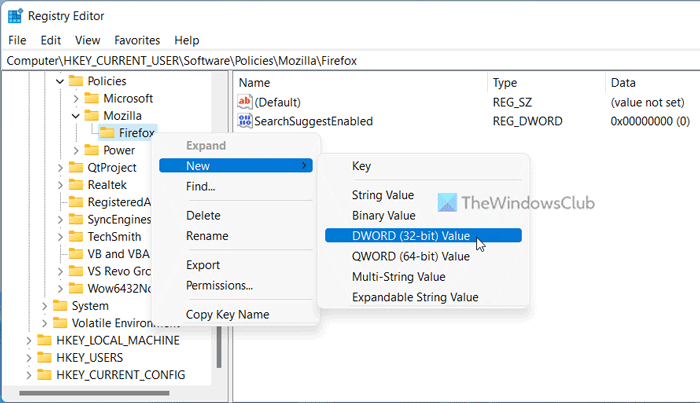Expand the SyncEngines tree node
Viewport: 700px width, 403px height.
[x=60, y=220]
